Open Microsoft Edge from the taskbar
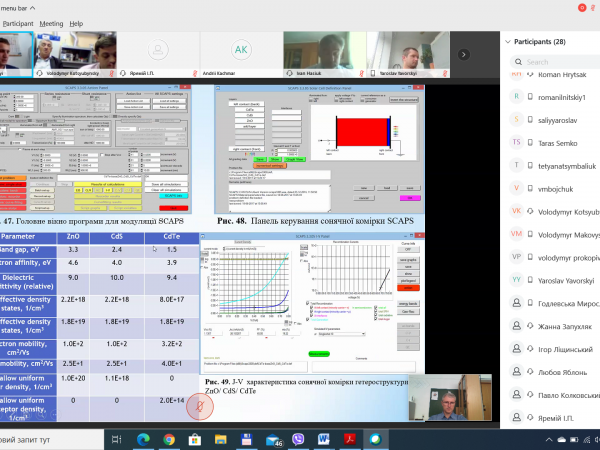Viewport: 600px width, 450px height. coord(141,438)
